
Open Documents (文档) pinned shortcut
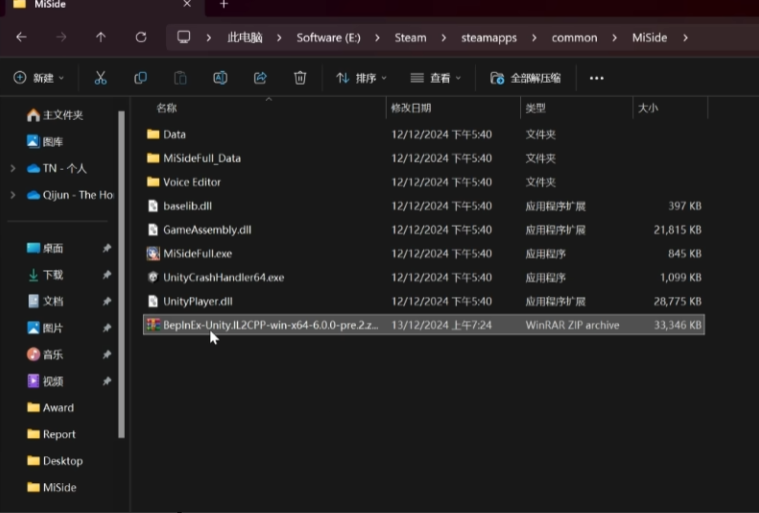[45, 301]
